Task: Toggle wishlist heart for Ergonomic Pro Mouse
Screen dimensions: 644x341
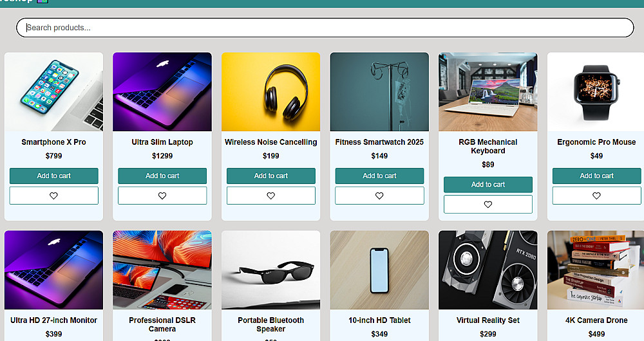Action: pyautogui.click(x=597, y=196)
